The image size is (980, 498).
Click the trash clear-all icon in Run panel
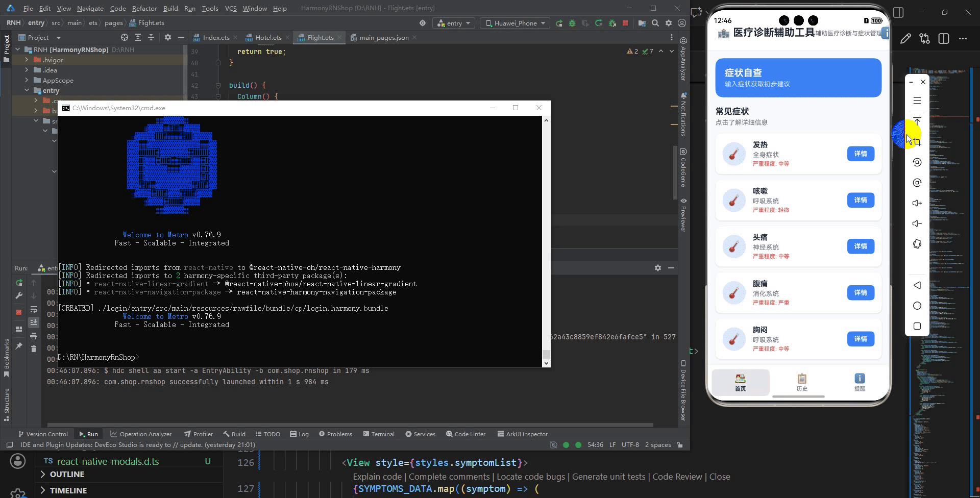click(x=34, y=348)
